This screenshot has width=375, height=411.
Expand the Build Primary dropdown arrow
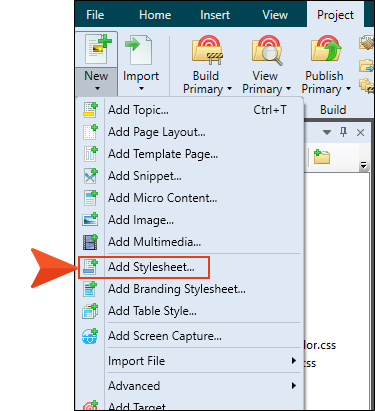[229, 89]
